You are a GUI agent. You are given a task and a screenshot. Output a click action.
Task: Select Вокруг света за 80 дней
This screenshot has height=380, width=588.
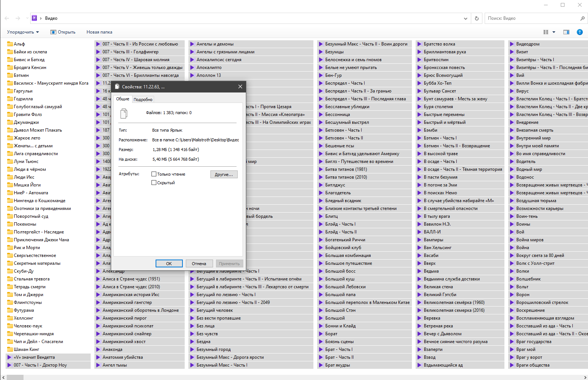click(548, 255)
